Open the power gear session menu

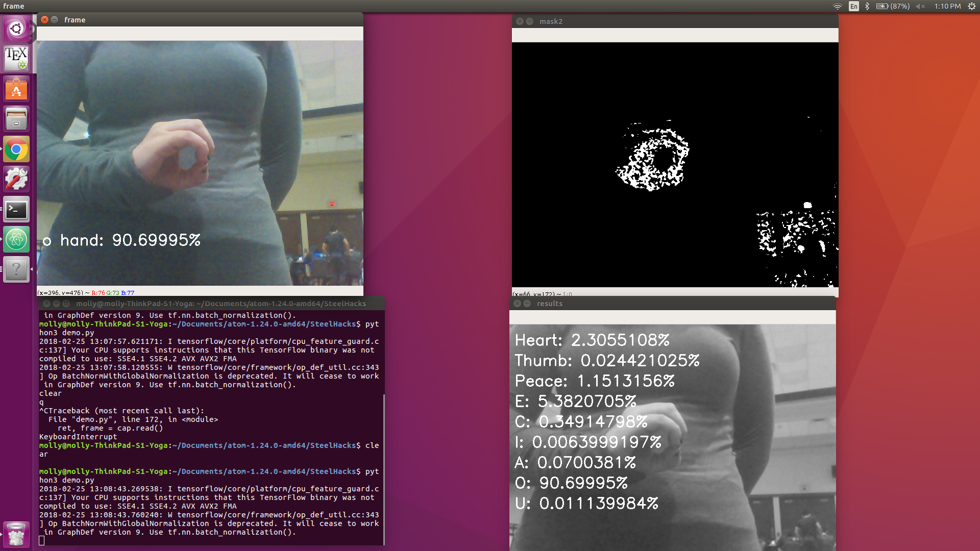(972, 7)
